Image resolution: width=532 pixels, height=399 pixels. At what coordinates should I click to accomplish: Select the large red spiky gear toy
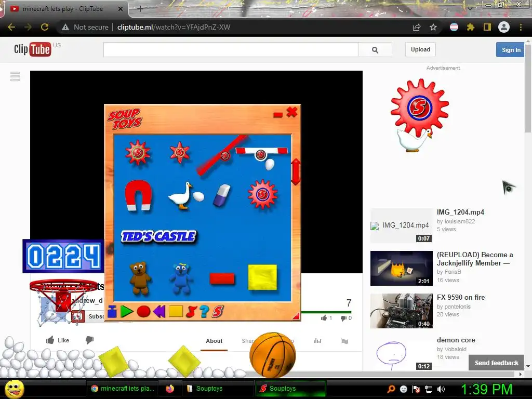click(138, 153)
